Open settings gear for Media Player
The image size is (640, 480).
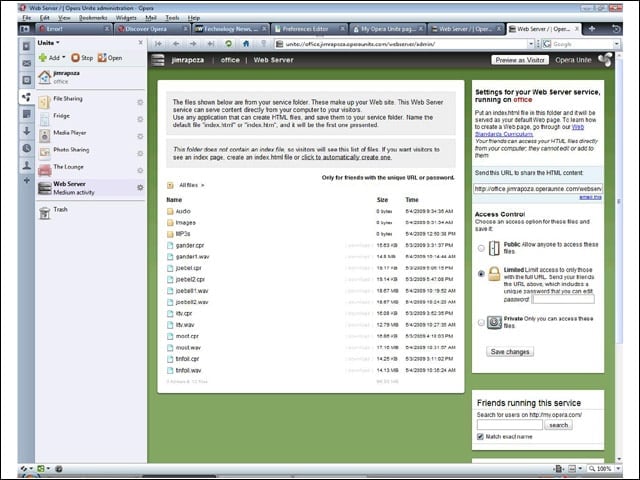coord(140,136)
